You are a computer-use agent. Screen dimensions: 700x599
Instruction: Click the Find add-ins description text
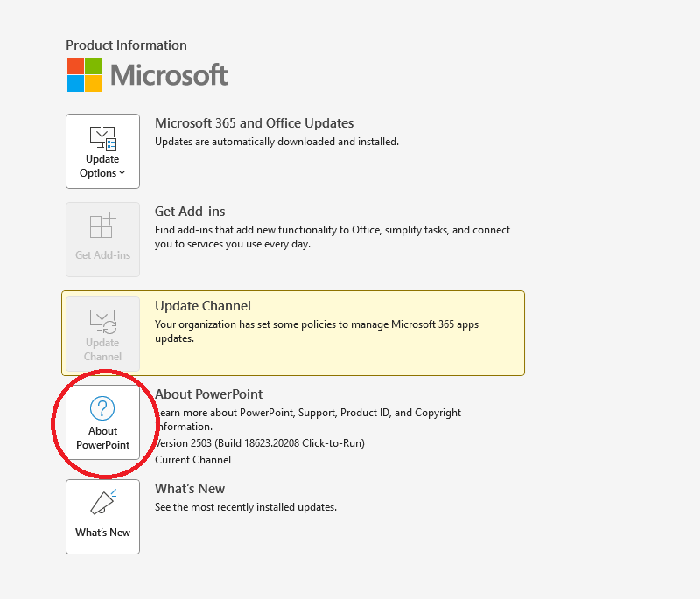point(332,237)
